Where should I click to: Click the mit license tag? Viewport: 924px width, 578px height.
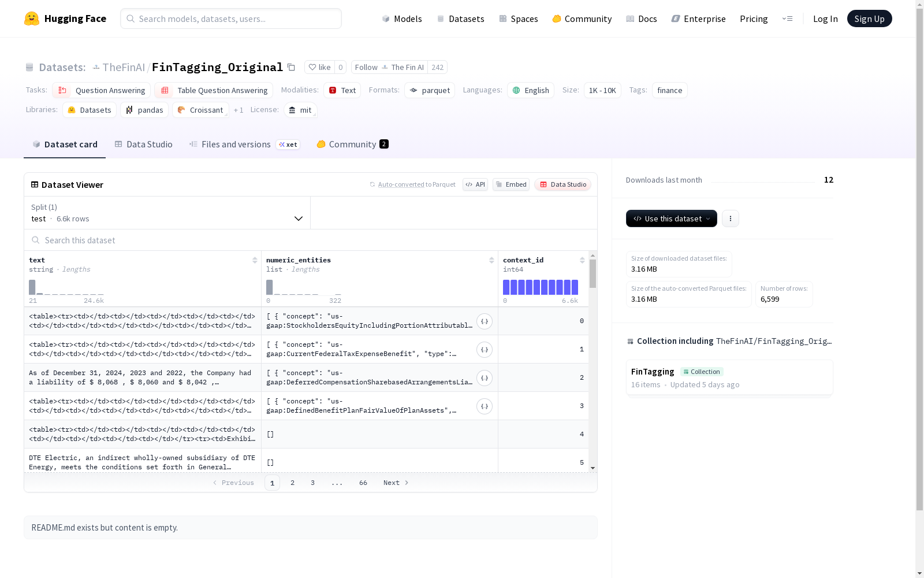coord(300,110)
